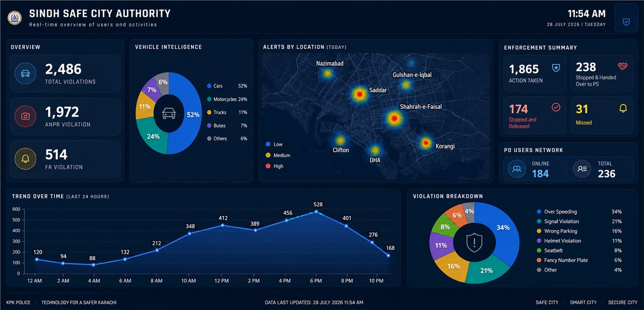Click the yellow bell icon on Missed card
Screen dimensions: 644x310
[623, 108]
